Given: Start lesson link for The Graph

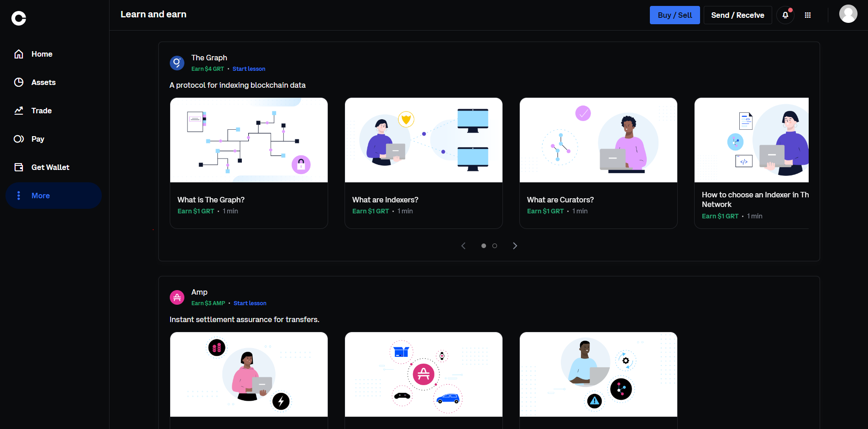Looking at the screenshot, I should point(249,69).
